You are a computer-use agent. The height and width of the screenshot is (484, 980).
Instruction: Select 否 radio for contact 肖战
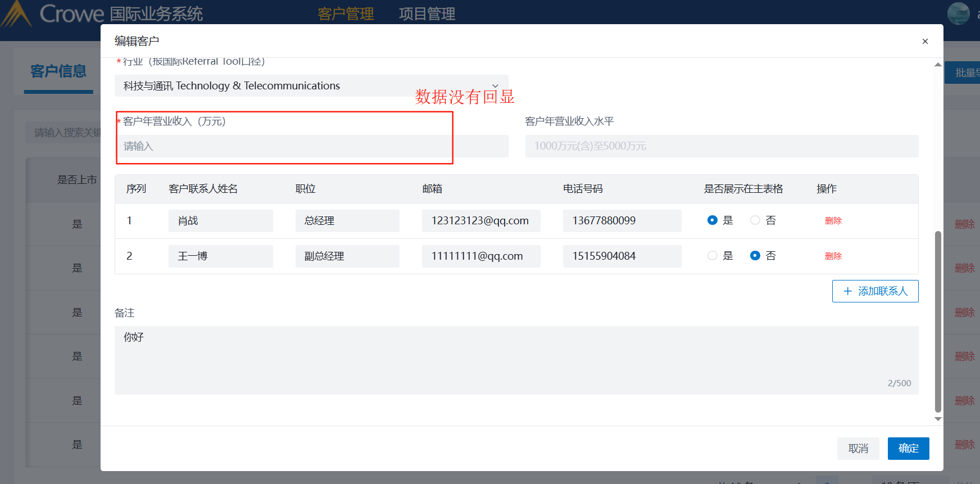click(x=755, y=220)
